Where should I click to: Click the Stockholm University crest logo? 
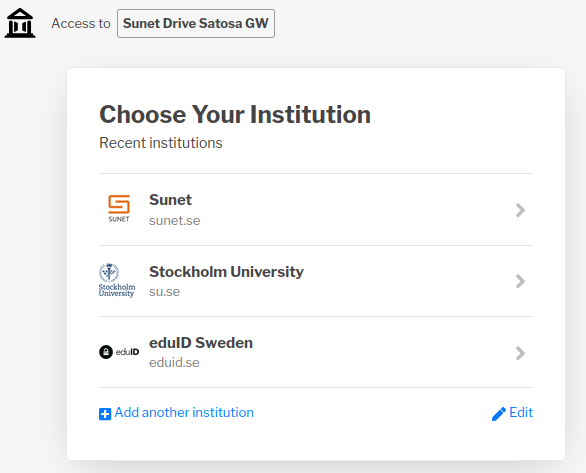tap(117, 280)
